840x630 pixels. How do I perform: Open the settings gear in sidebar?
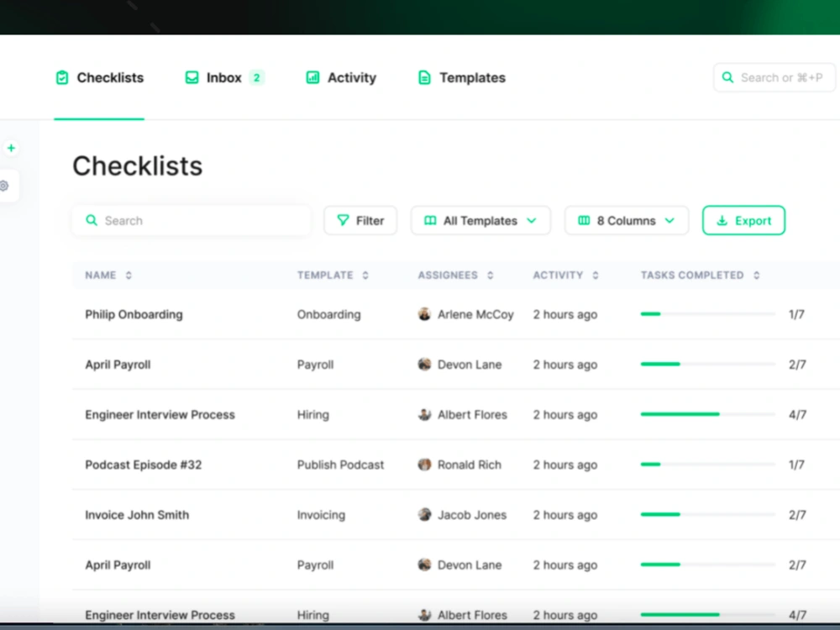coord(4,186)
